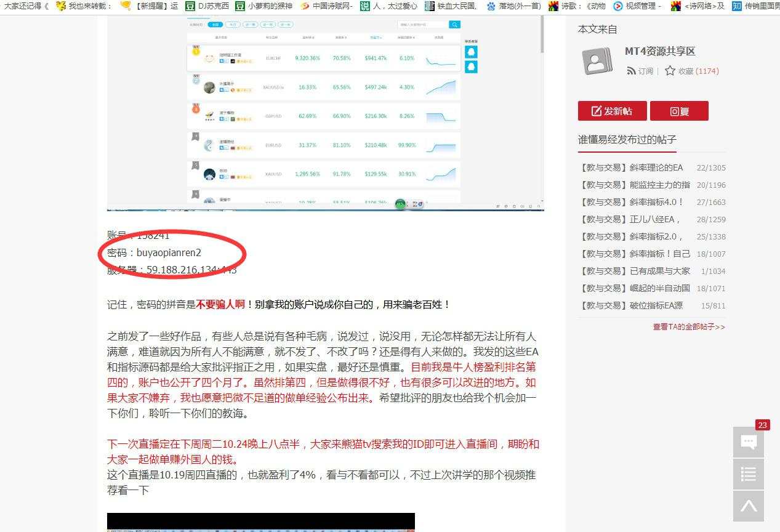Click the 本文来自 label
The height and width of the screenshot is (532, 780).
tap(597, 30)
